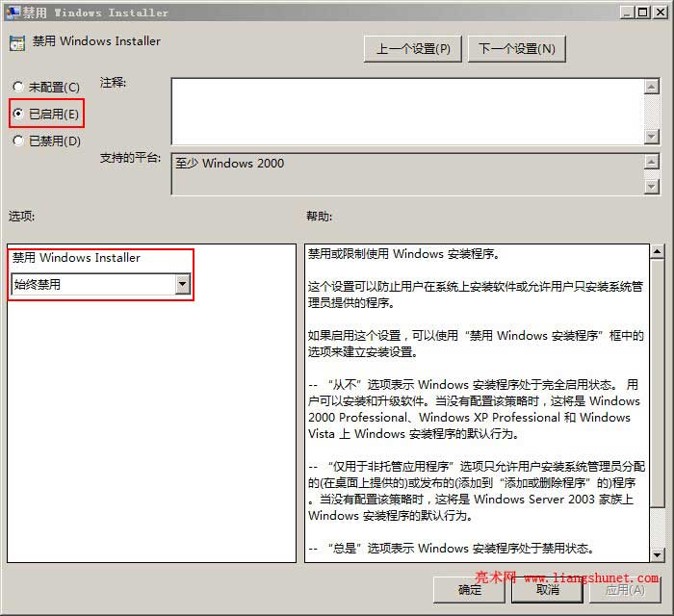Screen dimensions: 674x616
Task: Click the help panel scrollbar up arrow
Action: (657, 251)
